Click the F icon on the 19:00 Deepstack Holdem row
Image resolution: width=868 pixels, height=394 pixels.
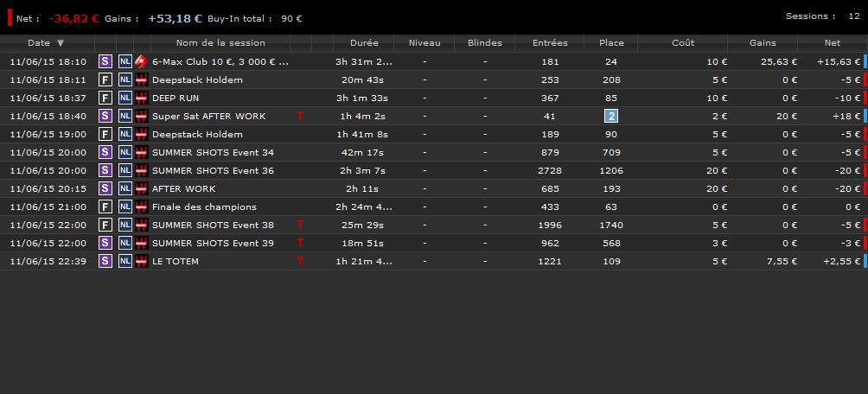(105, 134)
